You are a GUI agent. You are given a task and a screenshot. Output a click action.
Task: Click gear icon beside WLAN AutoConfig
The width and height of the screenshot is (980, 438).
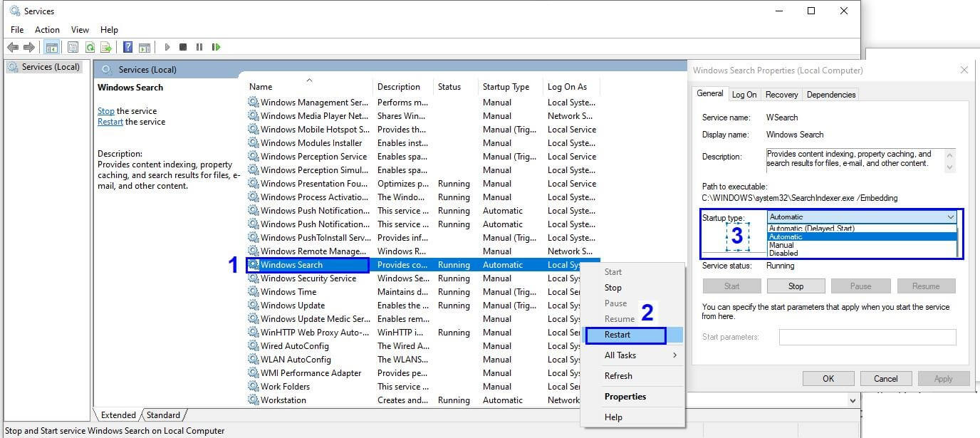tap(254, 360)
